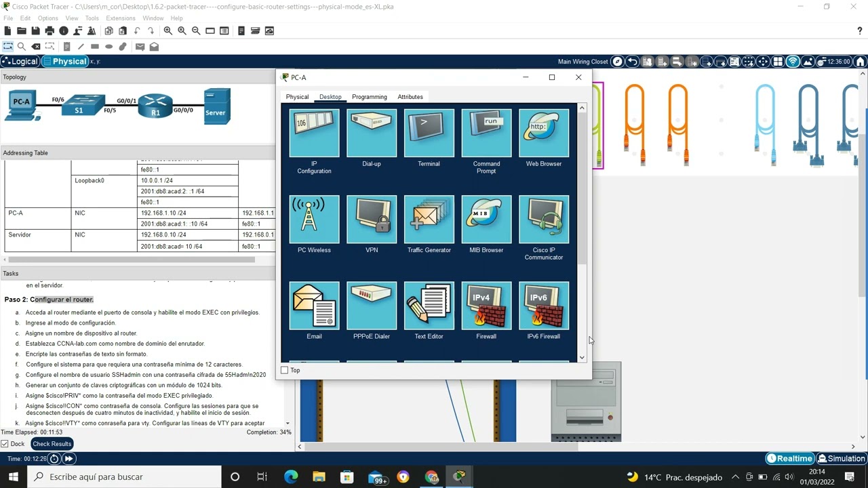Screen dimensions: 868x488
Task: Select the Programming tab in PC-A
Action: 370,97
